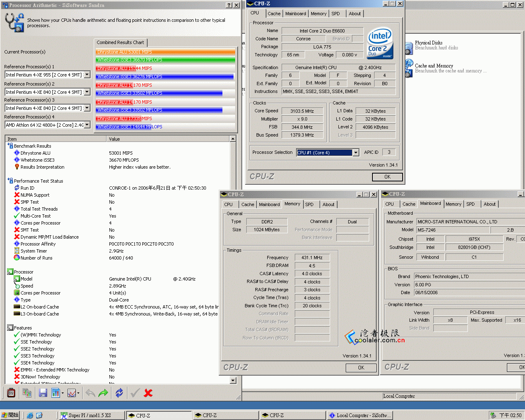The width and height of the screenshot is (525, 420).
Task: Click the green Whetstone iSSE3 36670 MFLOPS bar
Action: 166,60
